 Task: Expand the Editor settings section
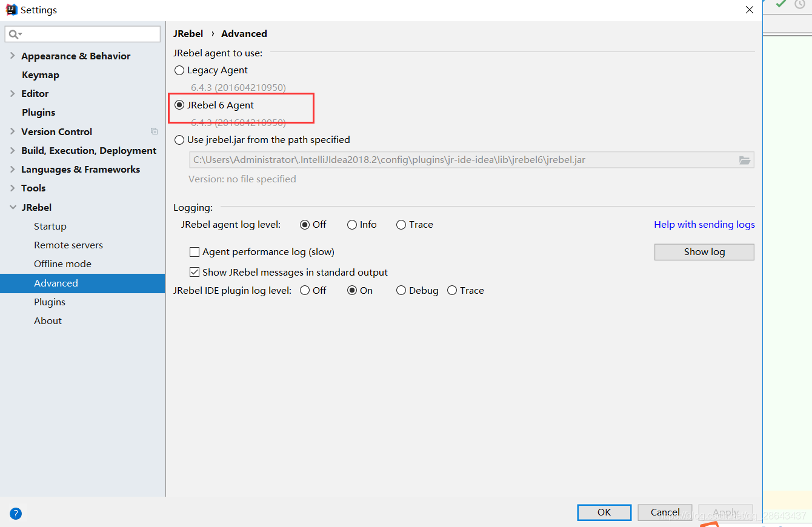(13, 93)
